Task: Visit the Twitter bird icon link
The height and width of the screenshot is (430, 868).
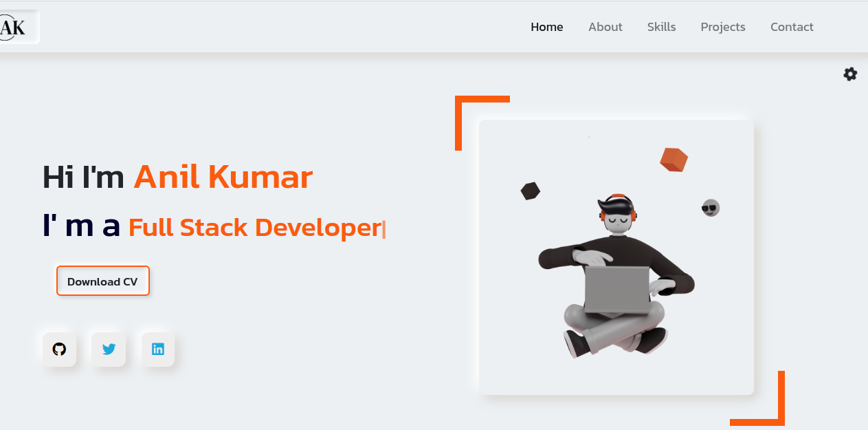Action: [x=109, y=350]
